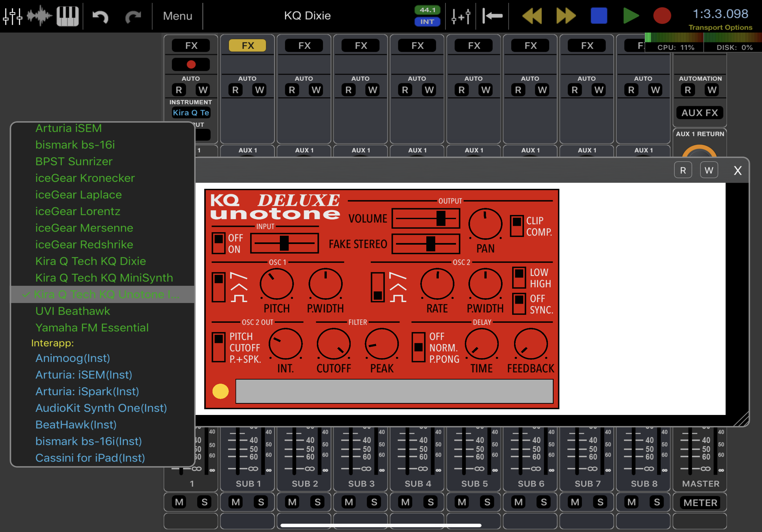Switch OSC 1 waveform selector
Viewport: 762px width, 532px height.
[219, 287]
